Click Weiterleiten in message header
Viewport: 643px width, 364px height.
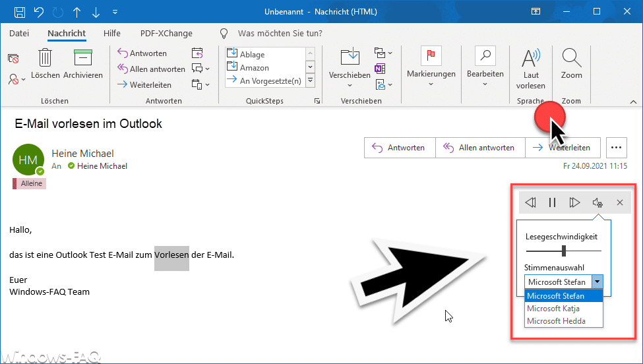(x=563, y=148)
